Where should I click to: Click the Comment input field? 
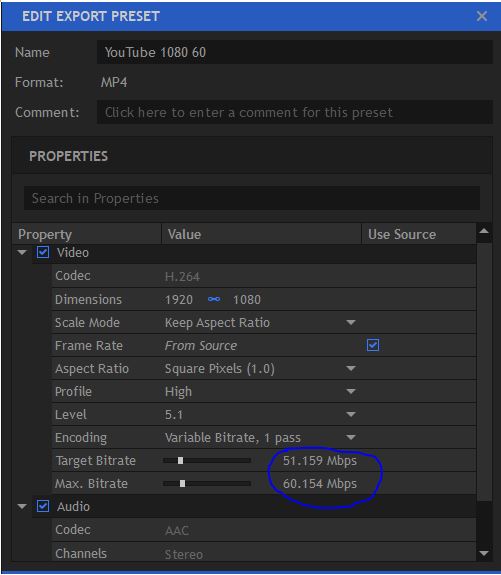point(295,112)
